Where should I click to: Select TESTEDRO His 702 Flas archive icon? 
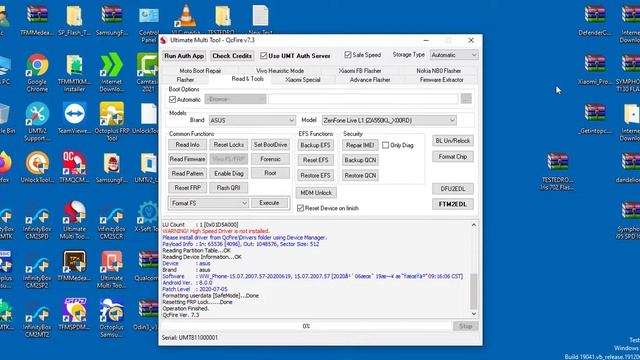click(558, 171)
